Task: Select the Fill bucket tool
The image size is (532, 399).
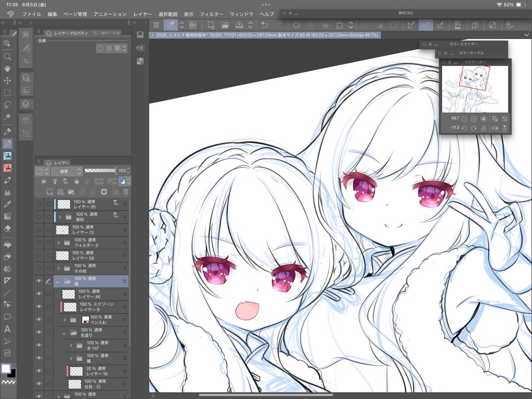Action: coord(7,245)
